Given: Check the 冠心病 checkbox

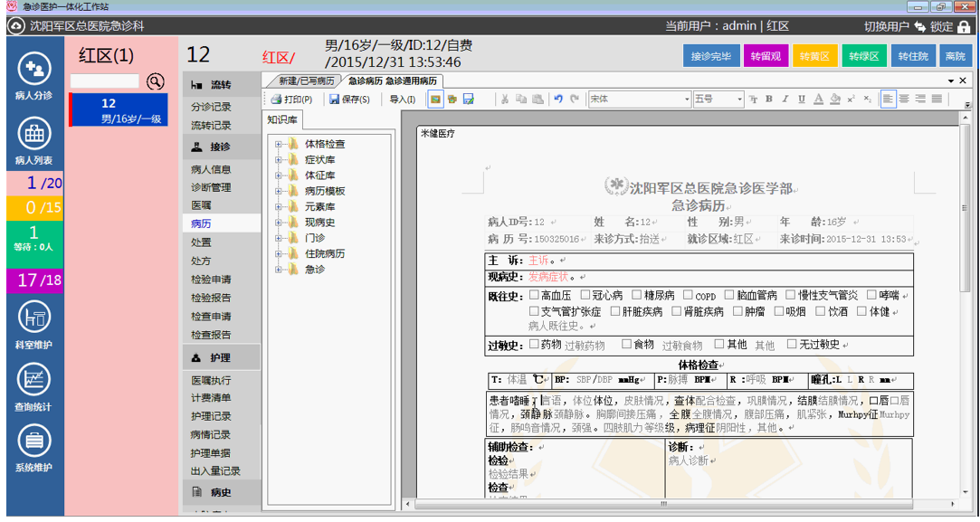Looking at the screenshot, I should click(585, 294).
